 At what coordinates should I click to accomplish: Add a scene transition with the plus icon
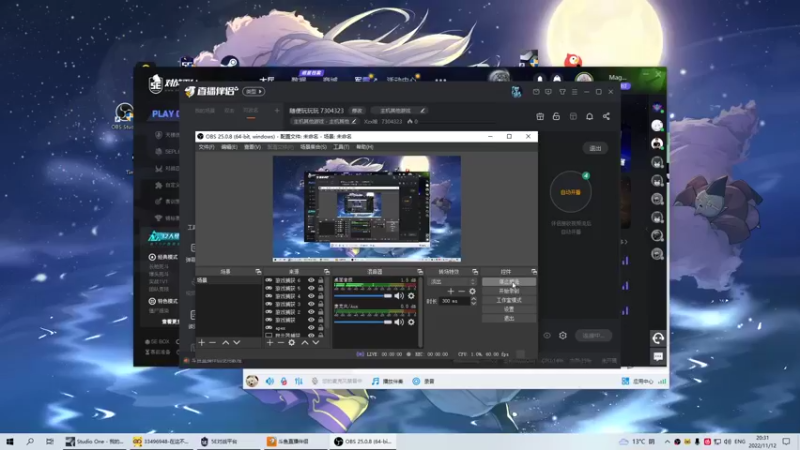(451, 291)
